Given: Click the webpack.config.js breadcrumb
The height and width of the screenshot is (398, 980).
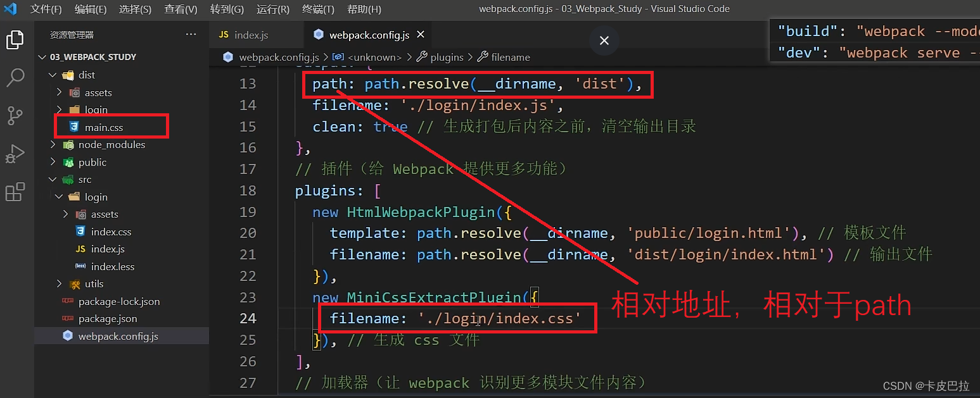Looking at the screenshot, I should pos(279,57).
